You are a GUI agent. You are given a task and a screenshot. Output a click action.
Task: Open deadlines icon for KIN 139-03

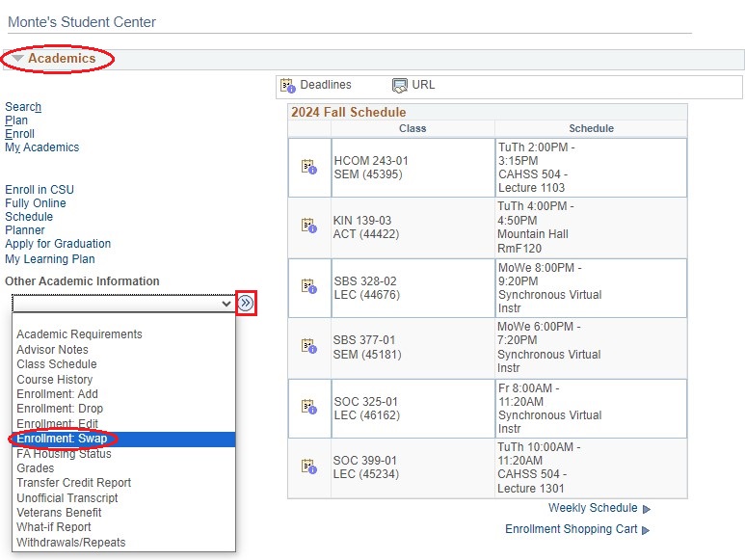point(308,227)
